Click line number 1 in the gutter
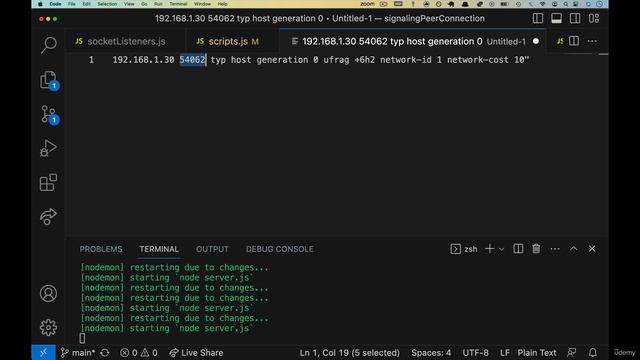The height and width of the screenshot is (360, 640). point(91,60)
